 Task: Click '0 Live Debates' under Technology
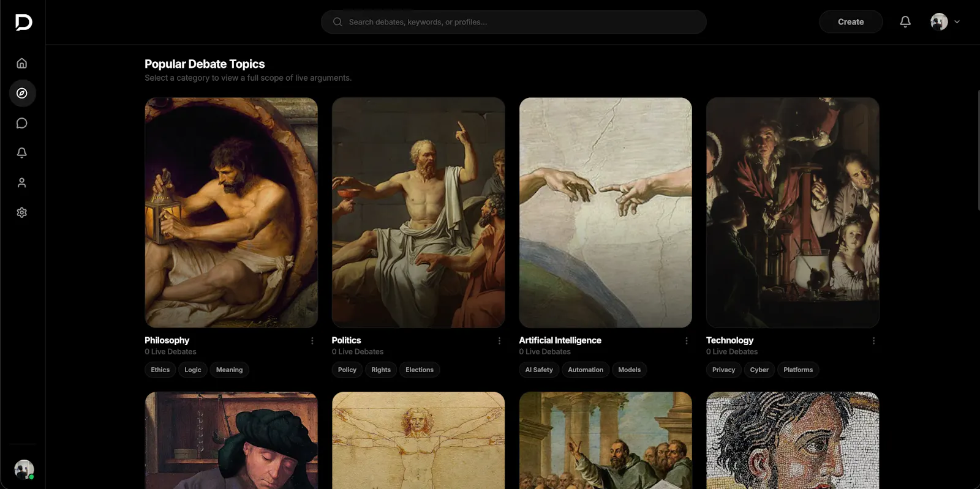pos(732,352)
